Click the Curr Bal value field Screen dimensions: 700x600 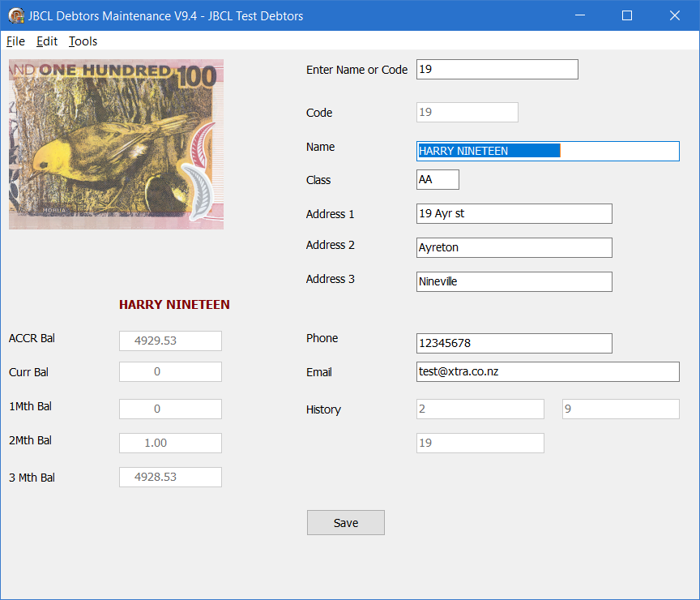[170, 371]
